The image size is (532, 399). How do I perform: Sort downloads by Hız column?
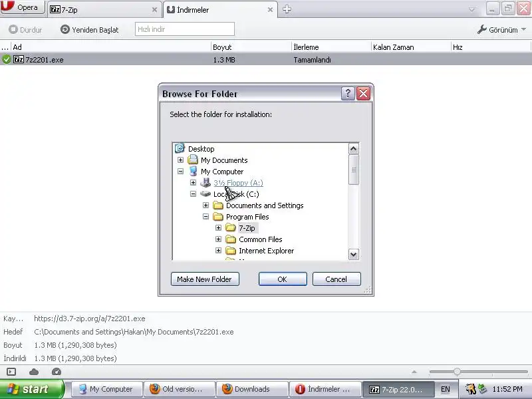(491, 47)
